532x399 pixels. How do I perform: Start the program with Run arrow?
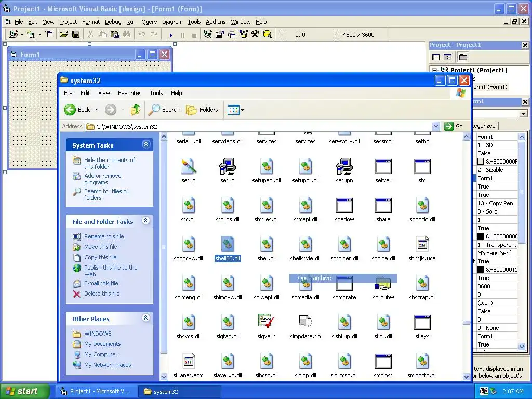pos(171,35)
